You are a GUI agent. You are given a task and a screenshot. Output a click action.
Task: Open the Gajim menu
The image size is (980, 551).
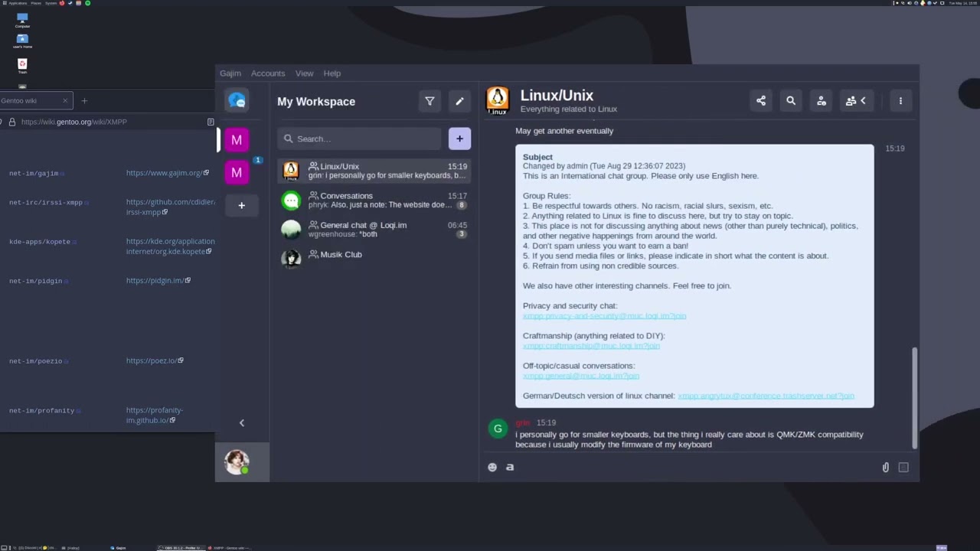coord(230,73)
